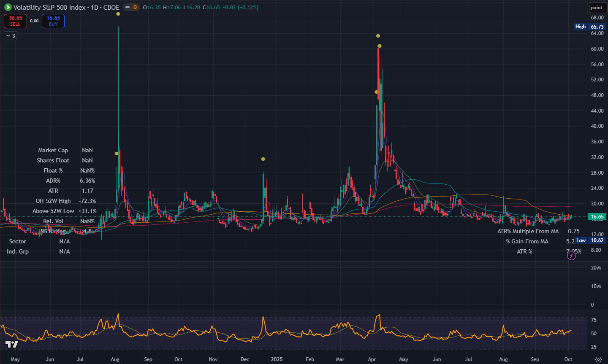Viewport: 608px width, 364px height.
Task: Click the 20.00 price axis label
Action: pos(597,204)
